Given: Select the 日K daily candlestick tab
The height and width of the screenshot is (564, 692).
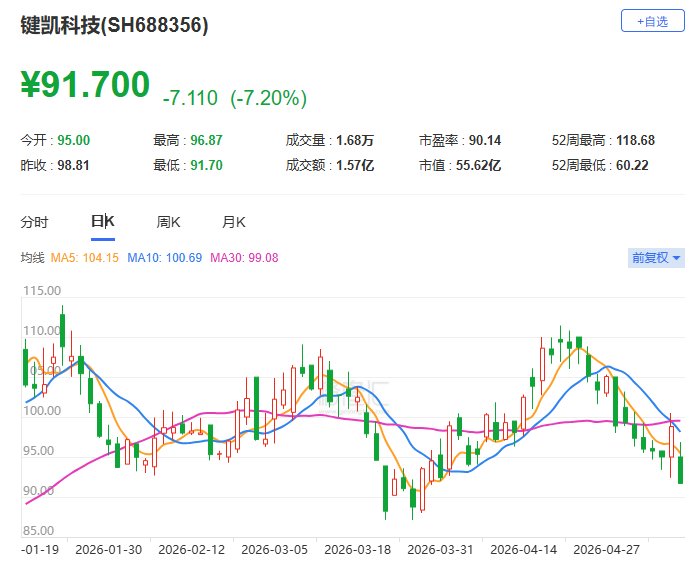Looking at the screenshot, I should point(103,221).
